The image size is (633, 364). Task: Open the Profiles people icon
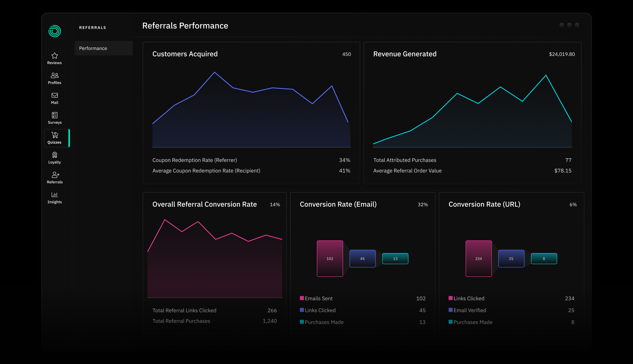(55, 75)
